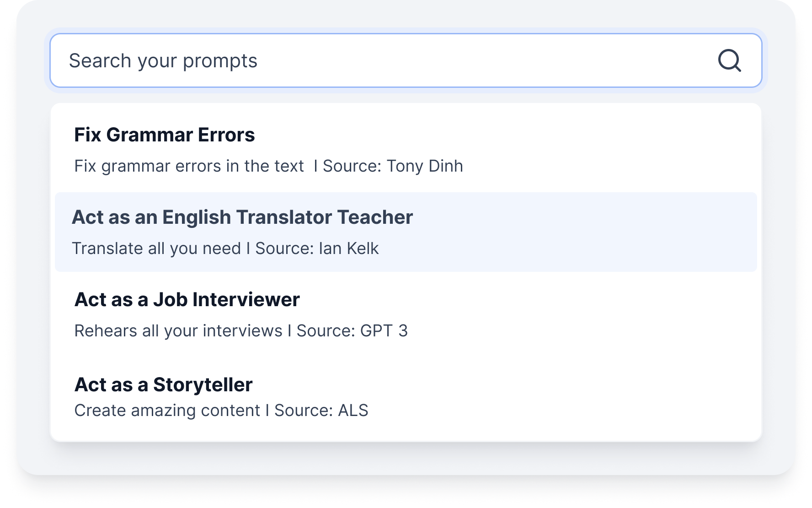
Task: Click 'Fix grammar errors in the text' description
Action: pos(189,166)
